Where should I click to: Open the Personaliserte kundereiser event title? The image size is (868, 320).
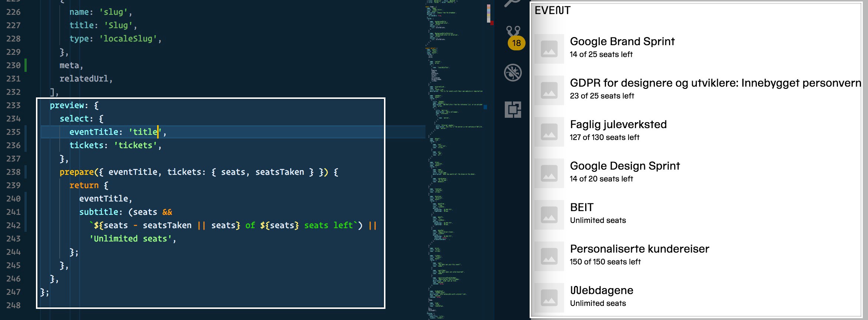click(640, 249)
